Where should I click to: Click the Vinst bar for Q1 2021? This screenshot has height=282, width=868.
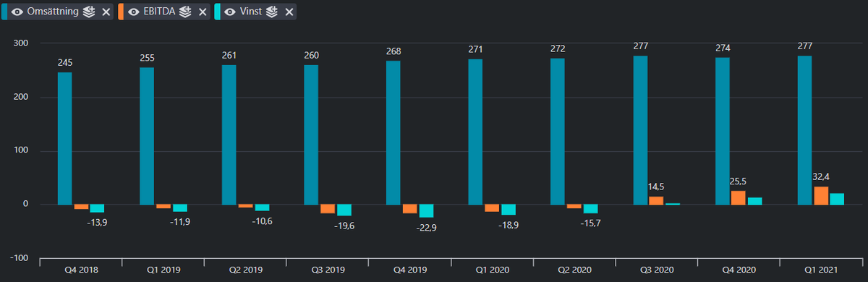point(837,199)
